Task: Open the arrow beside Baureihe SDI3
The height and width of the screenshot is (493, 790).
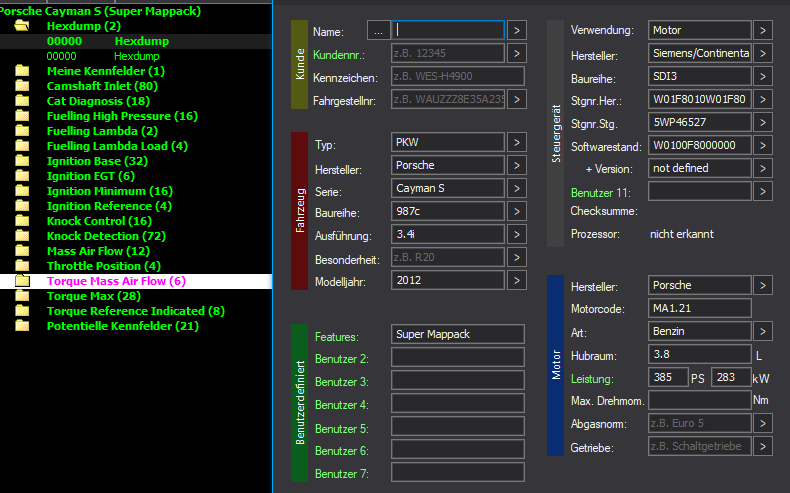Action: 763,77
